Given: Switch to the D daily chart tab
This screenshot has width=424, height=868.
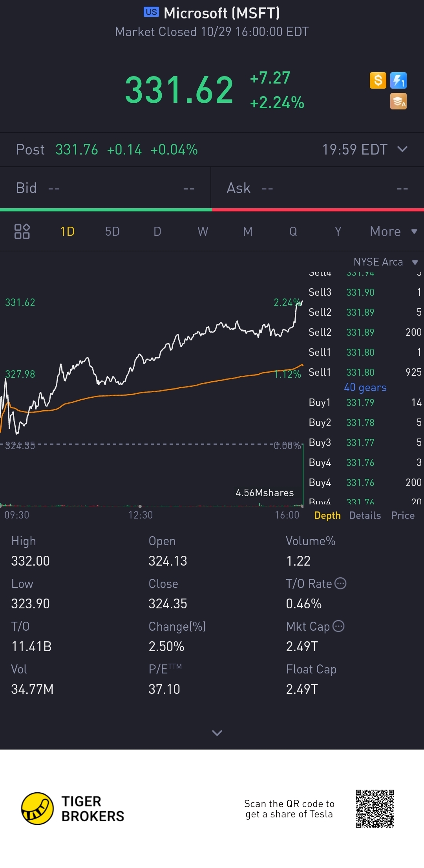Looking at the screenshot, I should [x=157, y=231].
